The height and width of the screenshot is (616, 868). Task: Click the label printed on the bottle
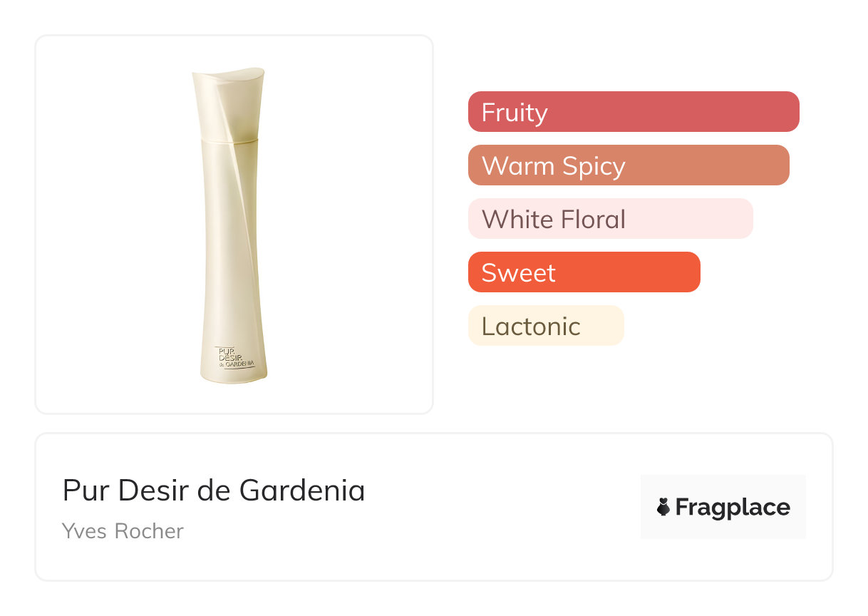coord(234,357)
